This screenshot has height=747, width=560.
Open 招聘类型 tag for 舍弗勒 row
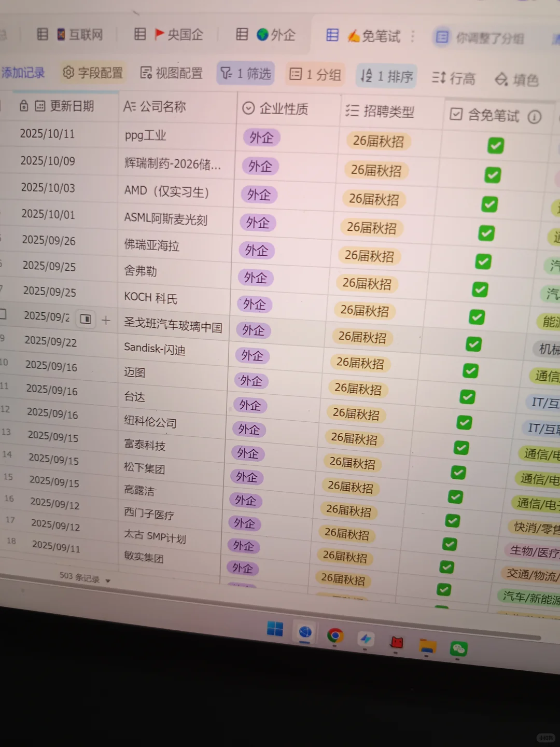[367, 283]
